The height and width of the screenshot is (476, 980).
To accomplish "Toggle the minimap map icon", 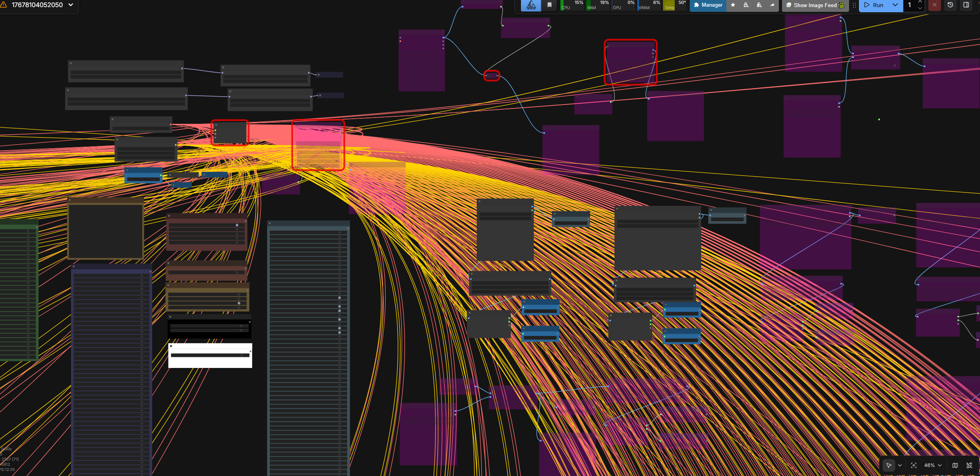I will click(x=955, y=465).
